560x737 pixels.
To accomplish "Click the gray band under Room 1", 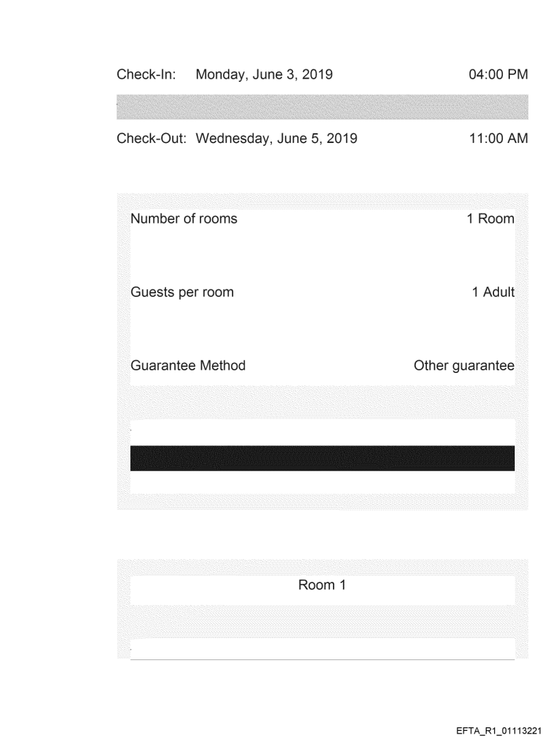I will [323, 621].
